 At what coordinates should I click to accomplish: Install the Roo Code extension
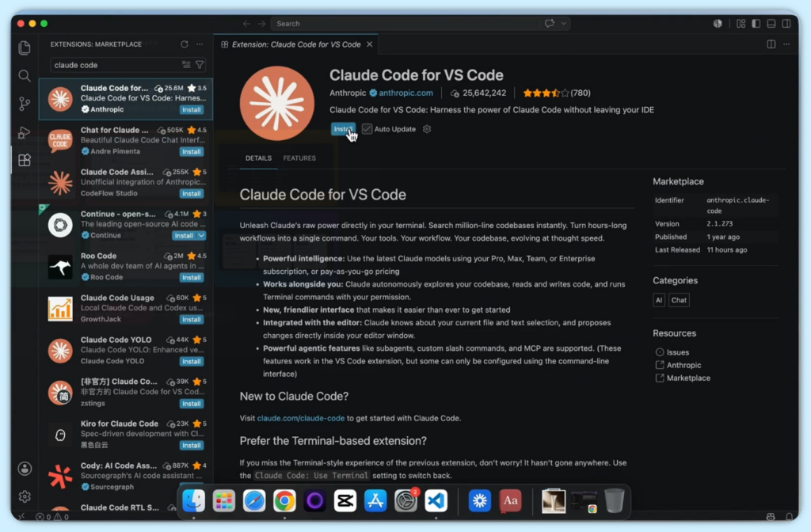(192, 277)
